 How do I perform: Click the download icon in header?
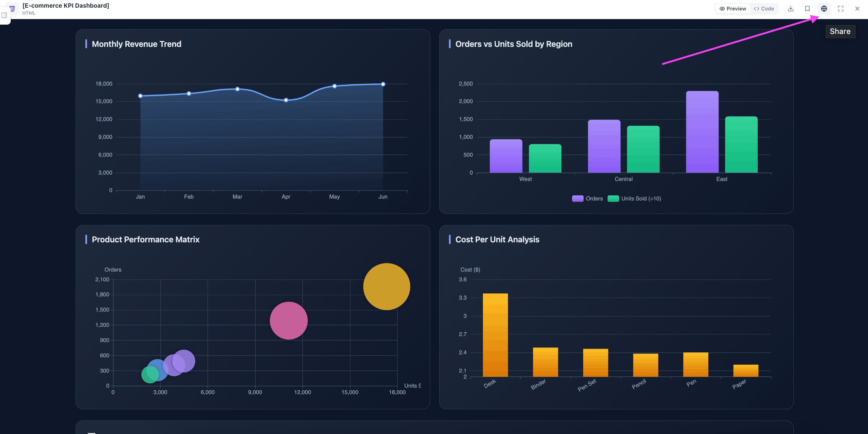(791, 9)
